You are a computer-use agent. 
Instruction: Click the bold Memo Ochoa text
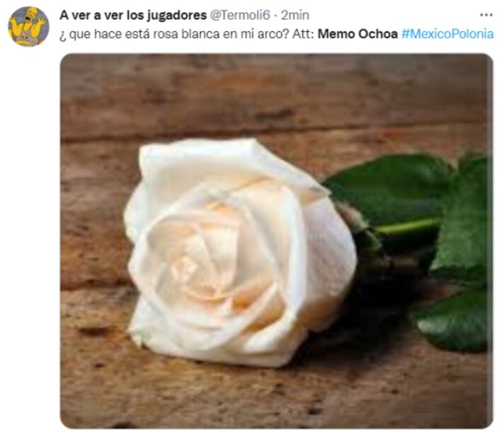357,34
